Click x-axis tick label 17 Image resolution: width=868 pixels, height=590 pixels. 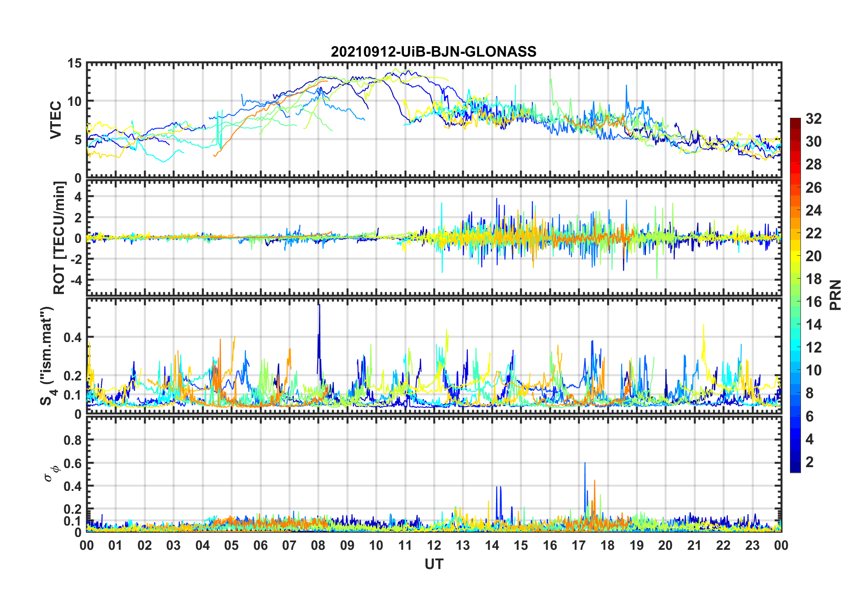(x=579, y=546)
